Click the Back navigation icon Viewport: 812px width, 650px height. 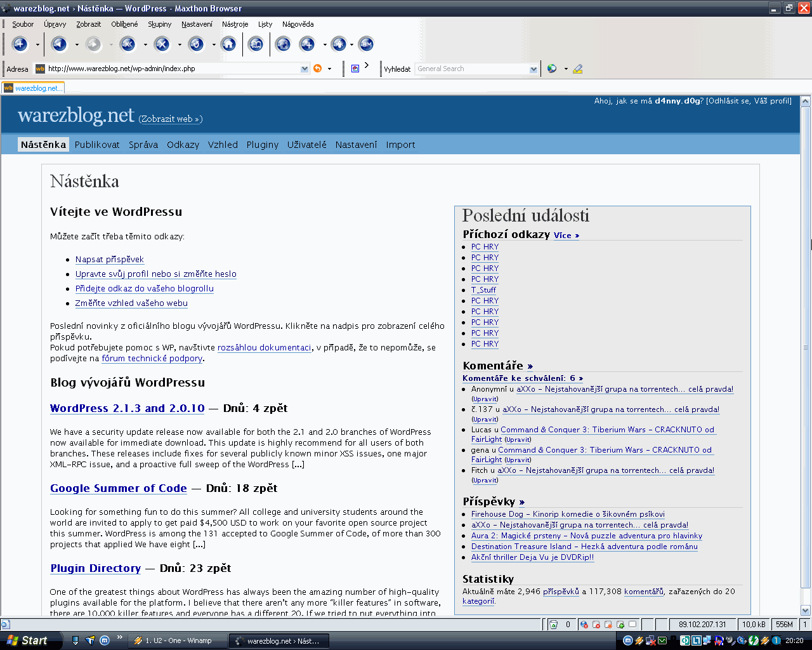tap(59, 44)
